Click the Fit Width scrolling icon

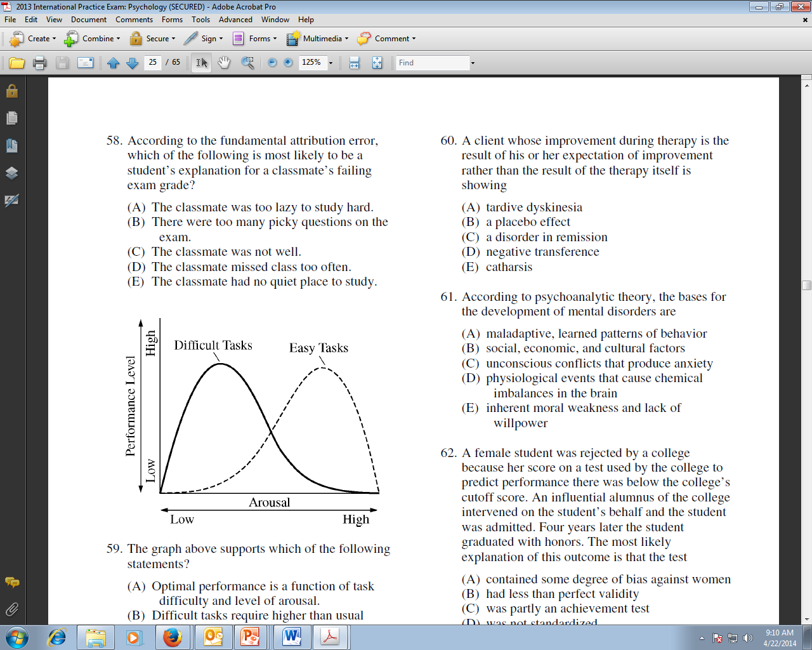pos(355,63)
